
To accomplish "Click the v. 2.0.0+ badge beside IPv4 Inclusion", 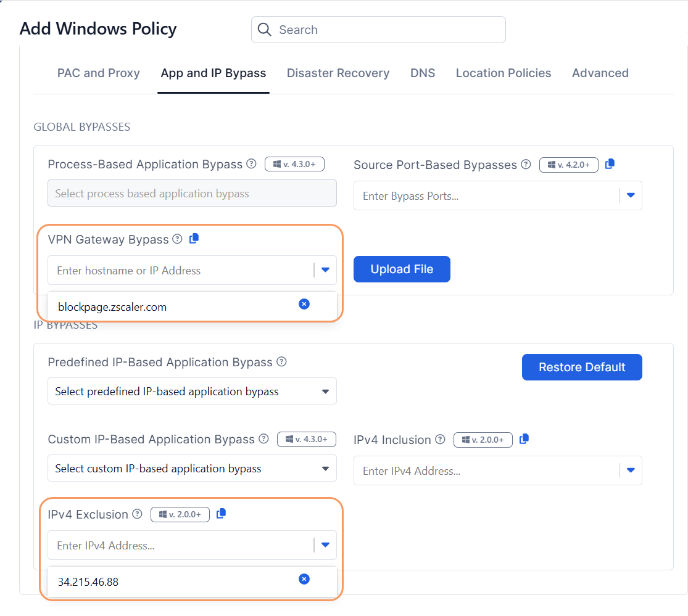I will 483,440.
